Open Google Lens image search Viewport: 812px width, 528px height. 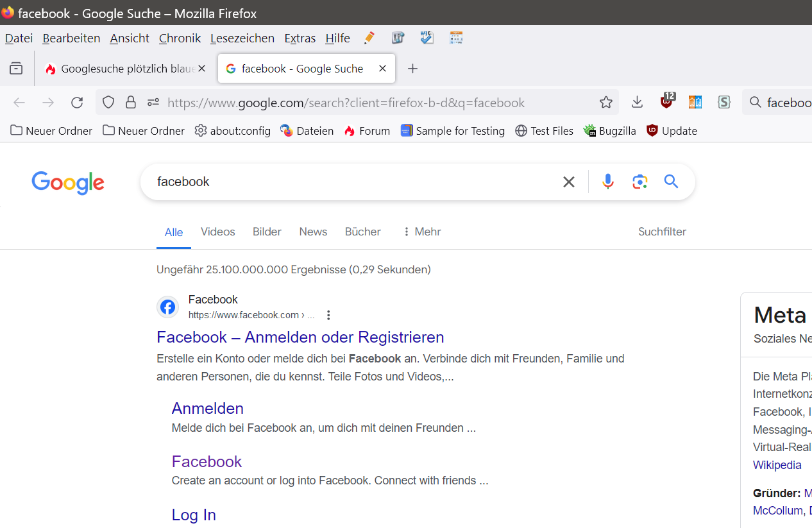[x=639, y=182]
